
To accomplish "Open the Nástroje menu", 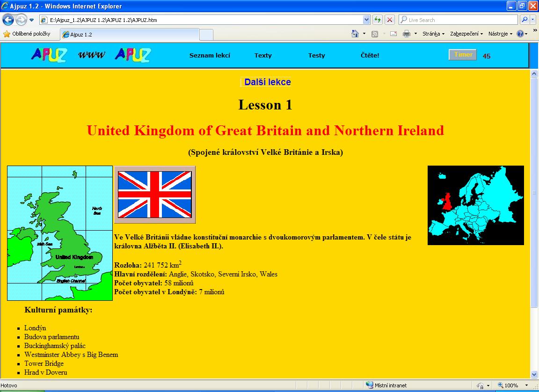I will 501,34.
